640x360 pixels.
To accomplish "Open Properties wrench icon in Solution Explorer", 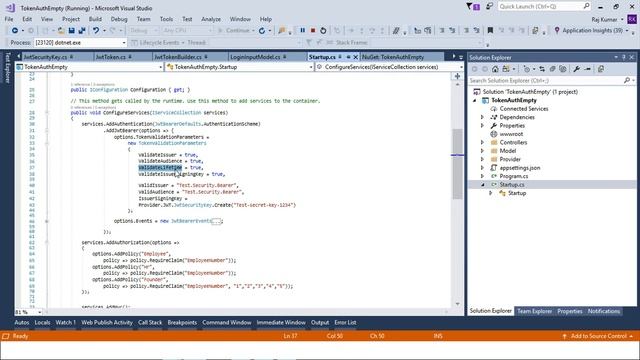I will 576,69.
